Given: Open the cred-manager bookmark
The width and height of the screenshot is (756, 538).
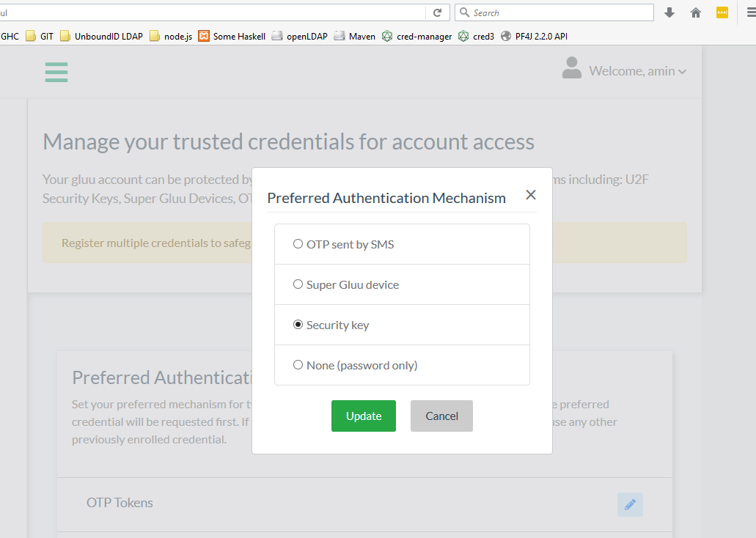Looking at the screenshot, I should click(x=416, y=36).
